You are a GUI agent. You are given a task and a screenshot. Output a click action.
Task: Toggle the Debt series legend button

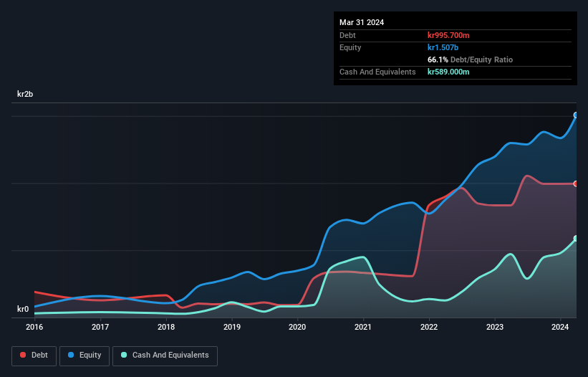[x=34, y=355]
